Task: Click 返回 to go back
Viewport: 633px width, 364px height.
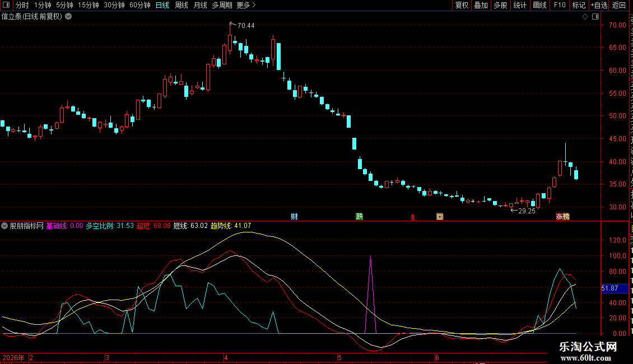Action: 619,5
